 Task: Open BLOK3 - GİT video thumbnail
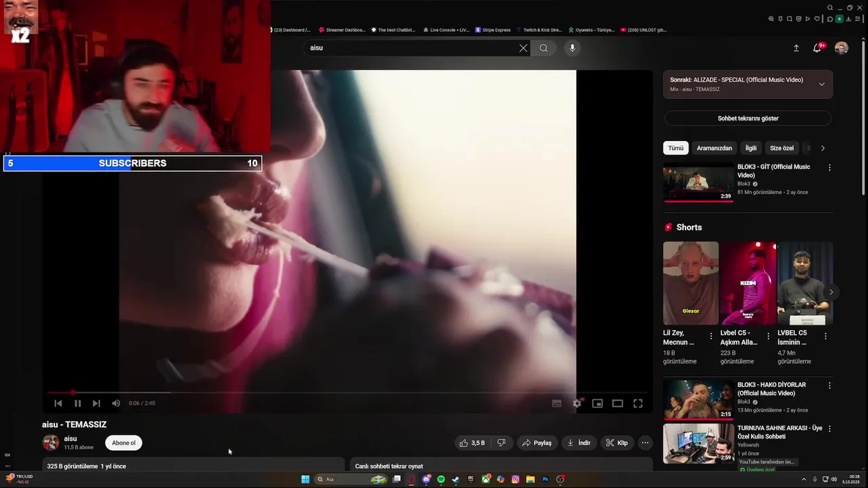tap(698, 183)
